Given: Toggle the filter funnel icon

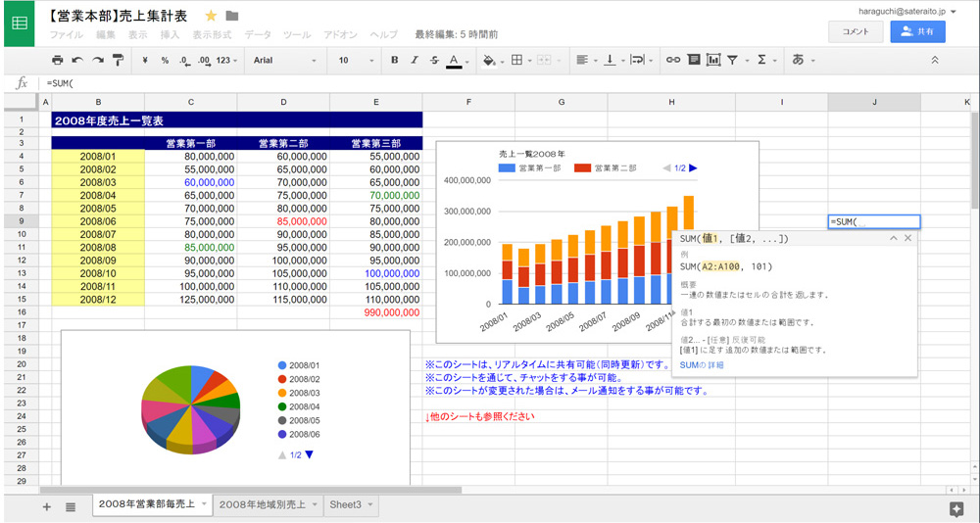Looking at the screenshot, I should point(732,61).
